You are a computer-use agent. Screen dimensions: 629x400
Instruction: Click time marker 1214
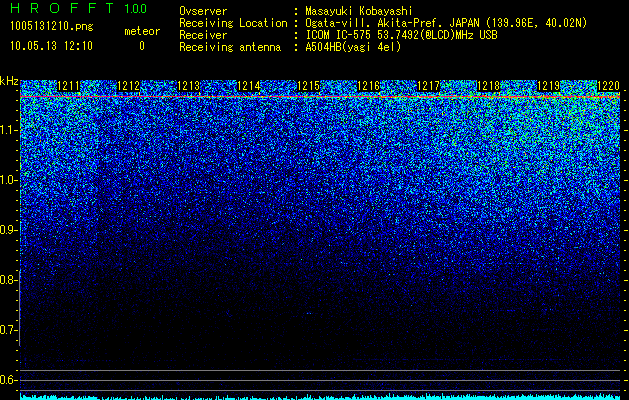249,86
